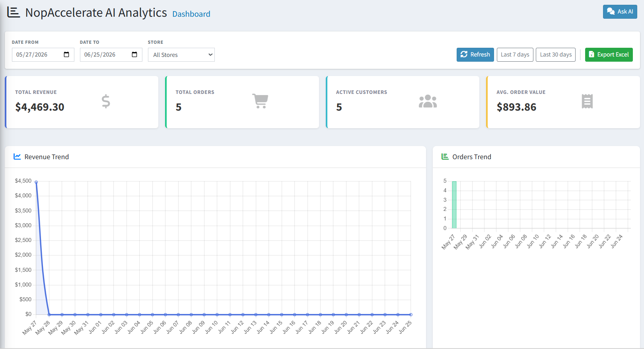Viewport: 644px width, 349px height.
Task: Click the Dashboard subtitle text
Action: (191, 14)
